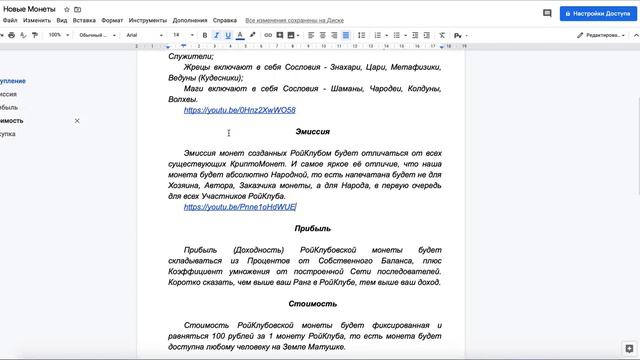This screenshot has height=360, width=640.
Task: Open the insert image dropdown arrow
Action: coord(298,36)
